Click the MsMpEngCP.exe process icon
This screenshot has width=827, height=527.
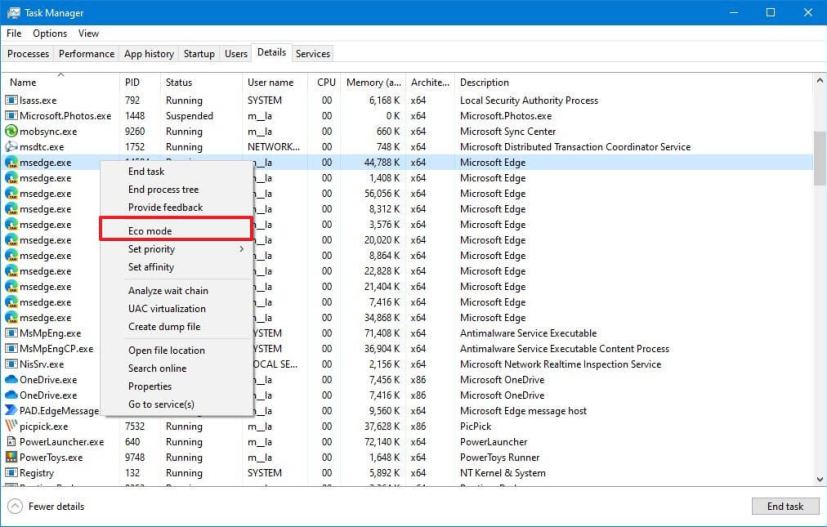point(11,349)
